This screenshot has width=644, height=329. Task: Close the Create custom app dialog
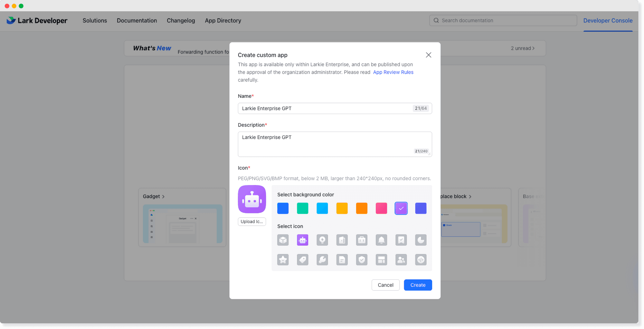coord(428,55)
